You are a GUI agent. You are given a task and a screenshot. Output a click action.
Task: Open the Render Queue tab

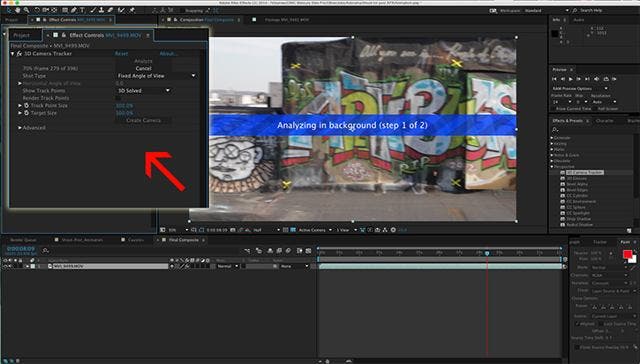[23, 240]
